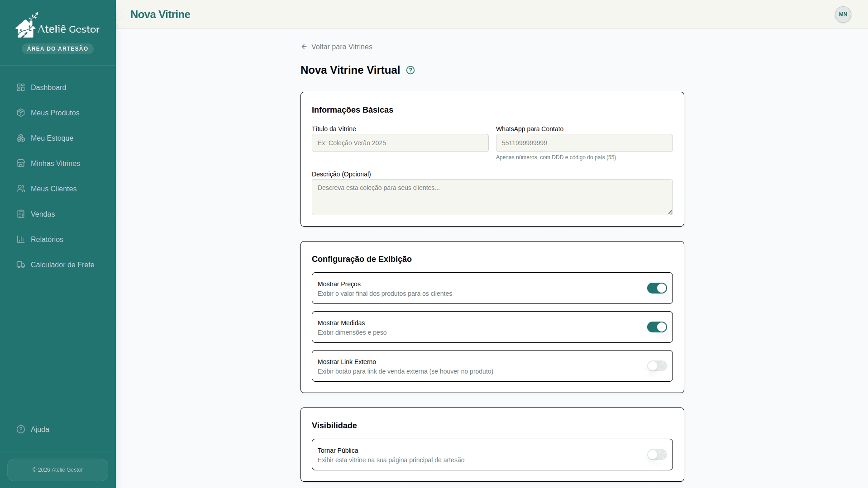Click the Ateliê Gestor logo
The image size is (868, 488).
57,27
